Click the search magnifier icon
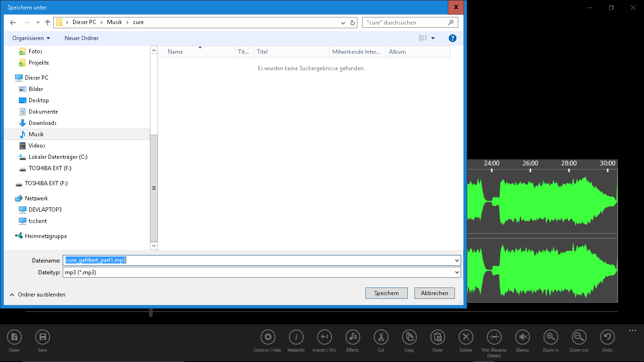Screen dimensions: 644x362 click(x=451, y=22)
